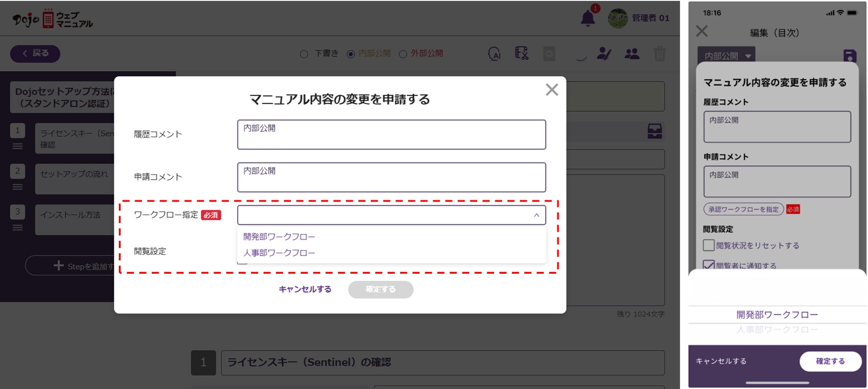The image size is (868, 389).
Task: Click the 戻る back button
Action: 35,53
